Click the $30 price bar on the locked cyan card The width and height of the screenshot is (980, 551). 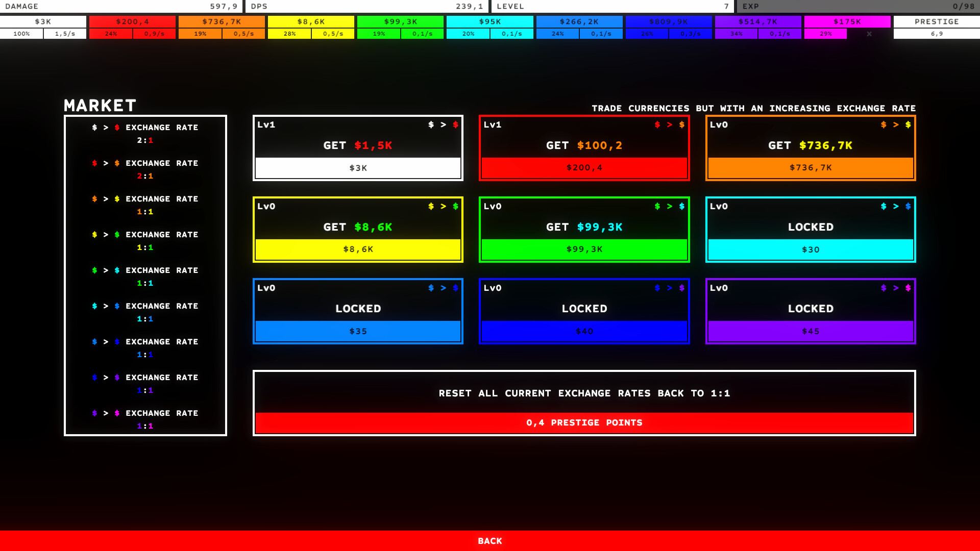pos(810,249)
